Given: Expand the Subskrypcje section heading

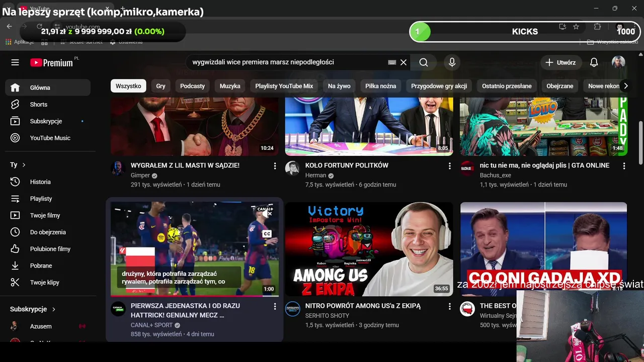Looking at the screenshot, I should (x=33, y=309).
